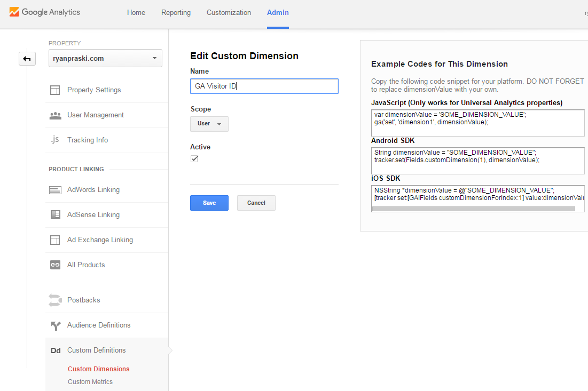Click the Android SDK code snippet box
Viewport: 588px width, 391px height.
coord(478,161)
